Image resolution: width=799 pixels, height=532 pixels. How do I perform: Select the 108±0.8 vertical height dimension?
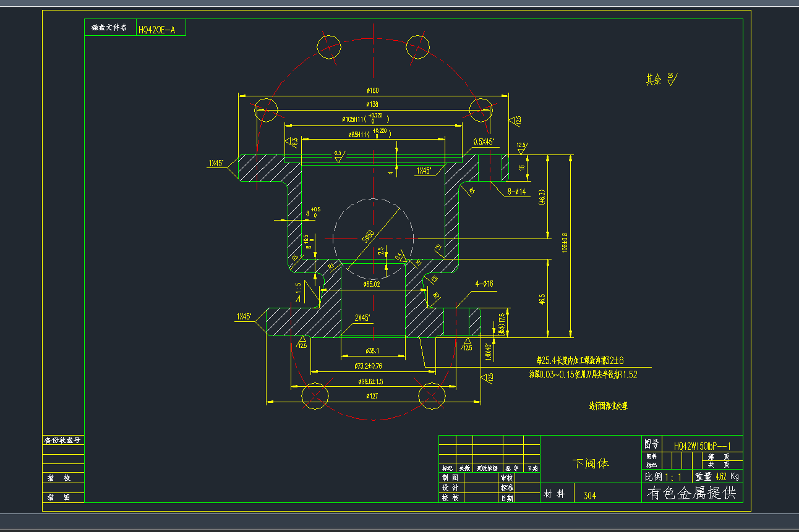point(564,243)
